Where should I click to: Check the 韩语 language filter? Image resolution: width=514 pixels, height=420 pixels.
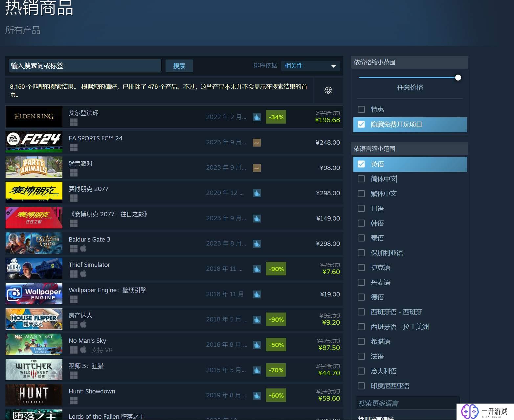tap(361, 223)
